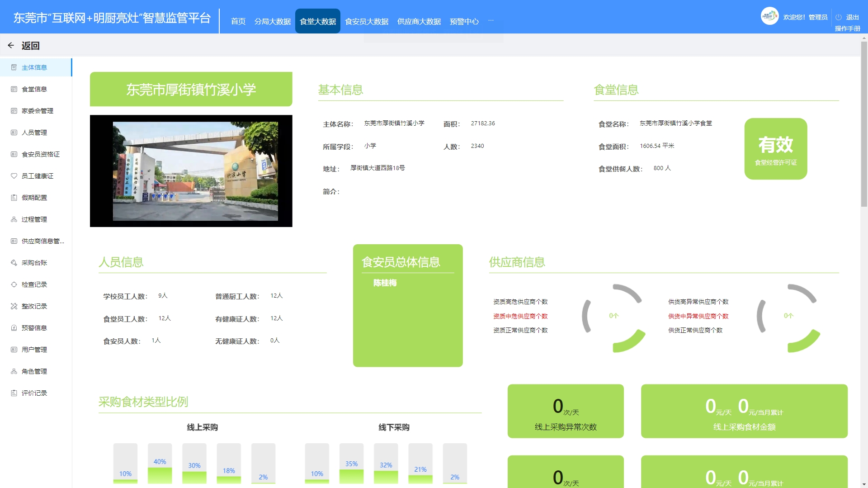The image size is (868, 488).
Task: Open 采购台账 menu item
Action: [36, 263]
